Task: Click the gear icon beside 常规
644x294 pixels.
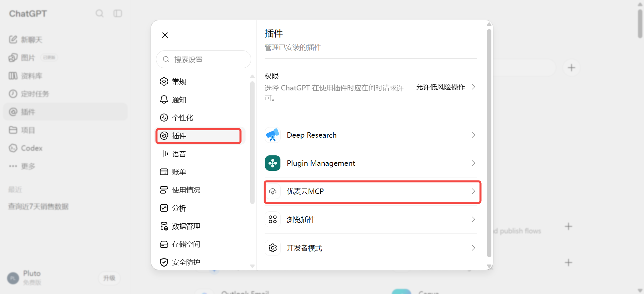Action: pos(164,81)
